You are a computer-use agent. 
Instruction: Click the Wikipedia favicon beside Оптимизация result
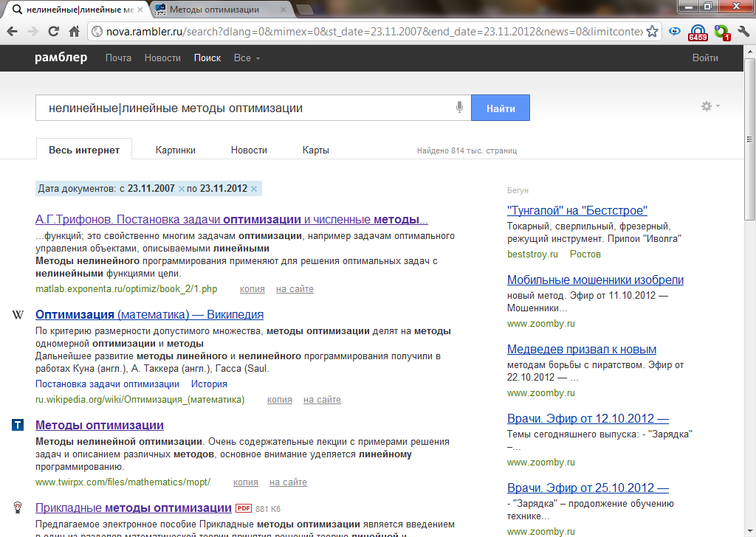[18, 315]
